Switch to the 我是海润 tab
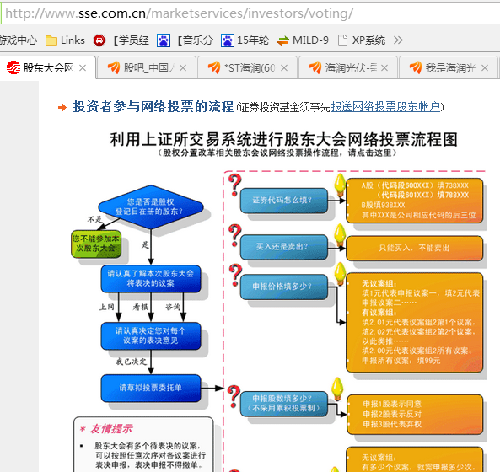Image resolution: width=500 pixels, height=472 pixels. coord(449,68)
